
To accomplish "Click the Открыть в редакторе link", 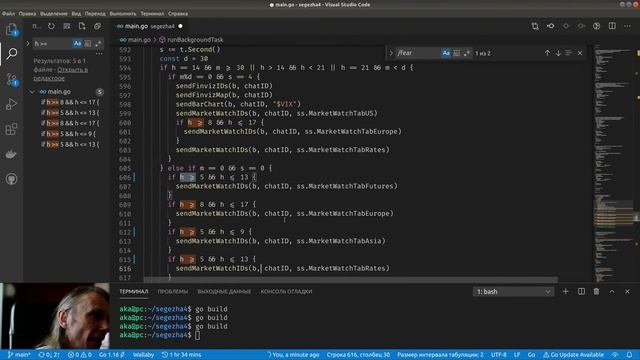I will tap(61, 73).
